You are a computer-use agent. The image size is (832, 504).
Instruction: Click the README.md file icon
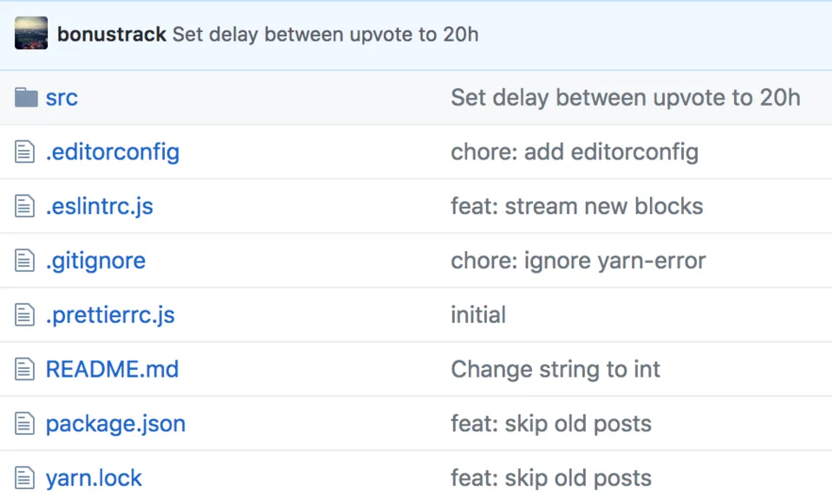tap(25, 370)
